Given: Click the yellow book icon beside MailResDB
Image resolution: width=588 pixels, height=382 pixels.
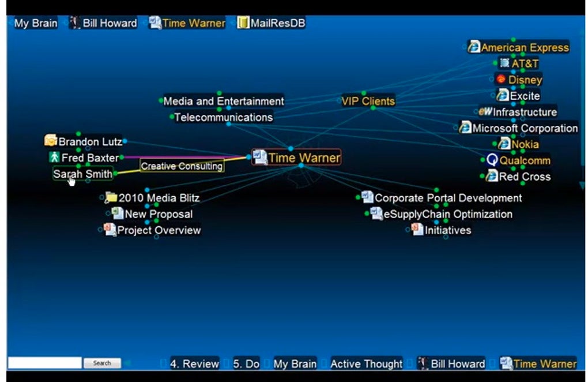Looking at the screenshot, I should tap(243, 23).
